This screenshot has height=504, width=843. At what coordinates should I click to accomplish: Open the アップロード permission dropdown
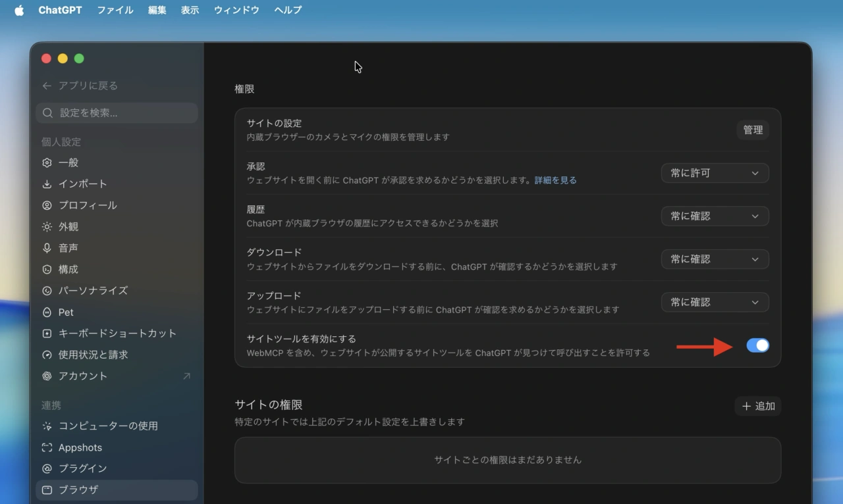click(x=715, y=302)
